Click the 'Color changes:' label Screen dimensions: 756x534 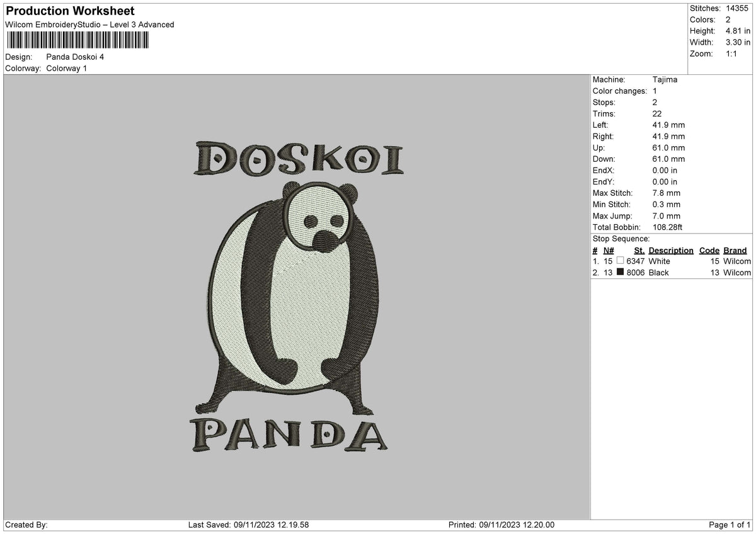pyautogui.click(x=620, y=91)
